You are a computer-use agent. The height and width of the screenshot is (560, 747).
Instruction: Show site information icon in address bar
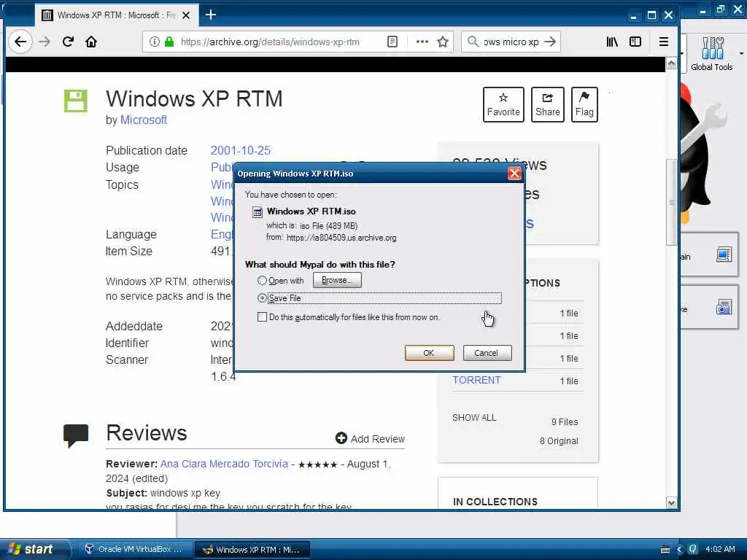155,42
